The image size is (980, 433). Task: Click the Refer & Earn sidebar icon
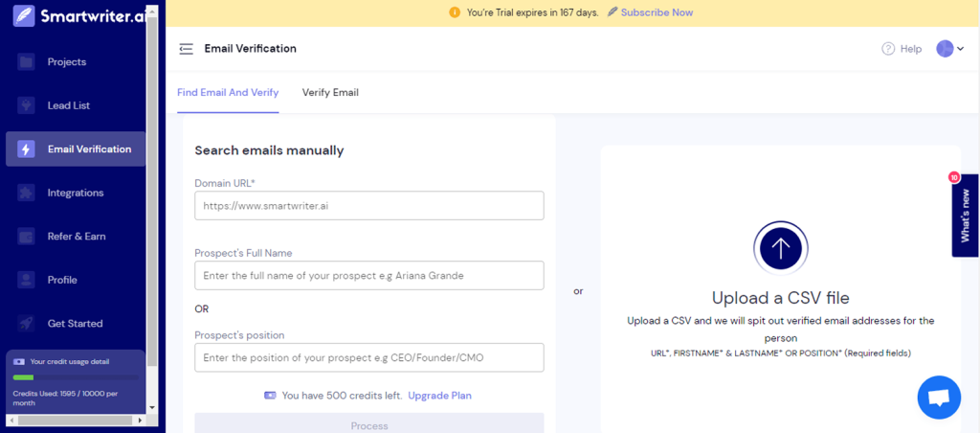pos(26,237)
